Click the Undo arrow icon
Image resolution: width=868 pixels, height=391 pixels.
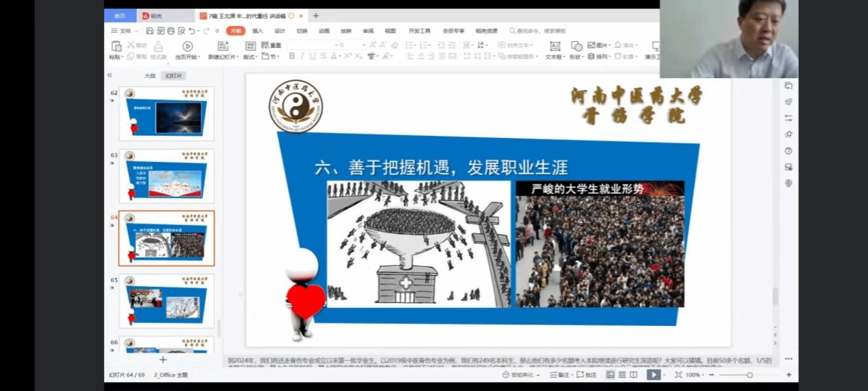coord(192,31)
